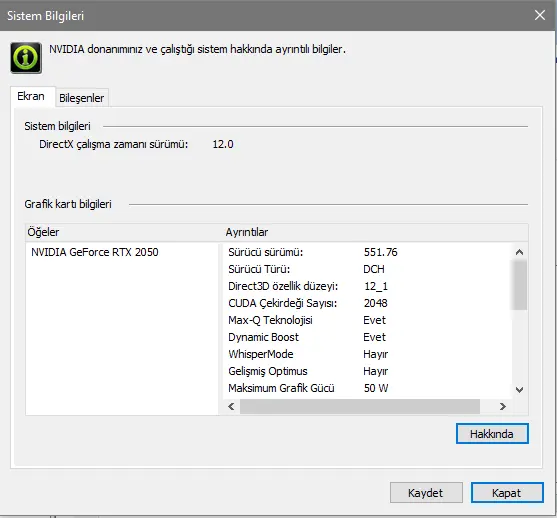Switch to the Bileşenler tab

tap(82, 98)
